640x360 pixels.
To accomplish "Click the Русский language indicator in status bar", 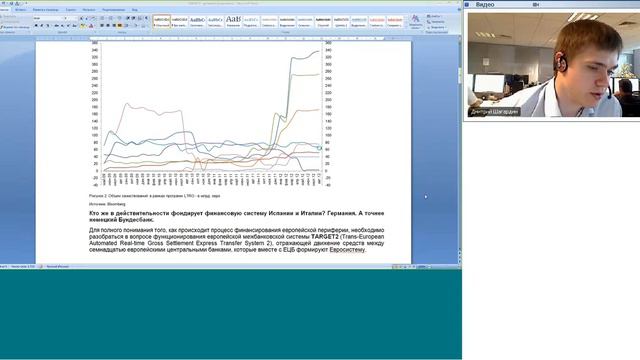I will [57, 267].
